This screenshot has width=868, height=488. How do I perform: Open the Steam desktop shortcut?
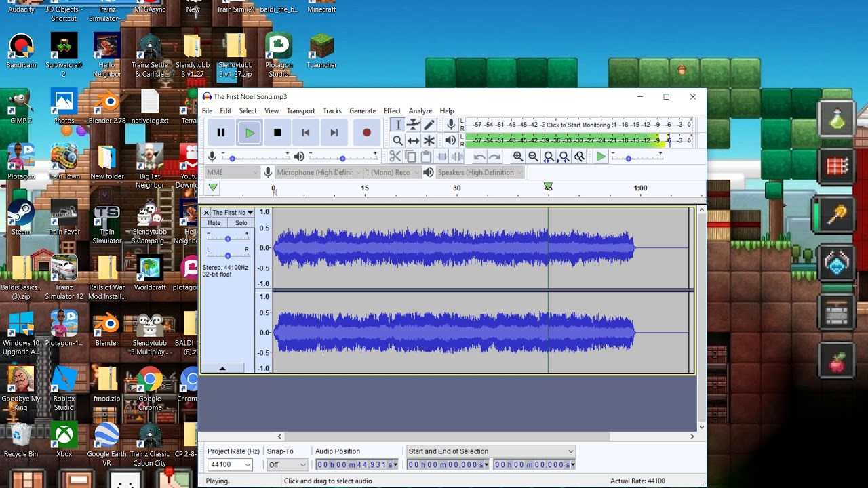coord(21,218)
